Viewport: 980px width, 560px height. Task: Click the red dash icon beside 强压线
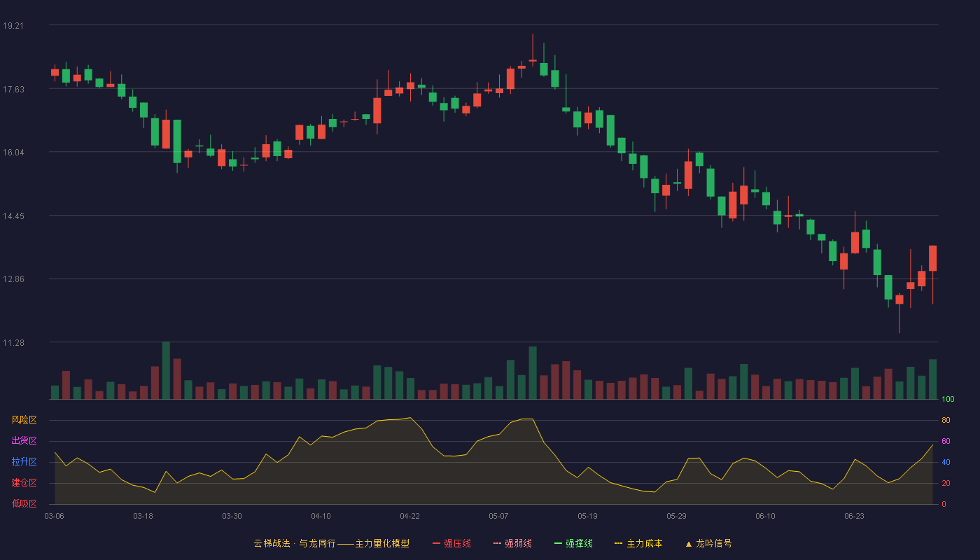tap(437, 544)
